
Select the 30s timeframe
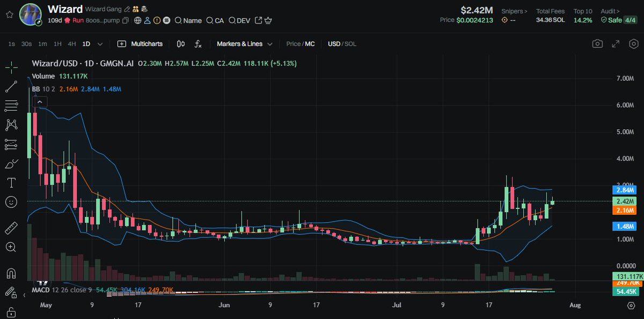tap(26, 44)
